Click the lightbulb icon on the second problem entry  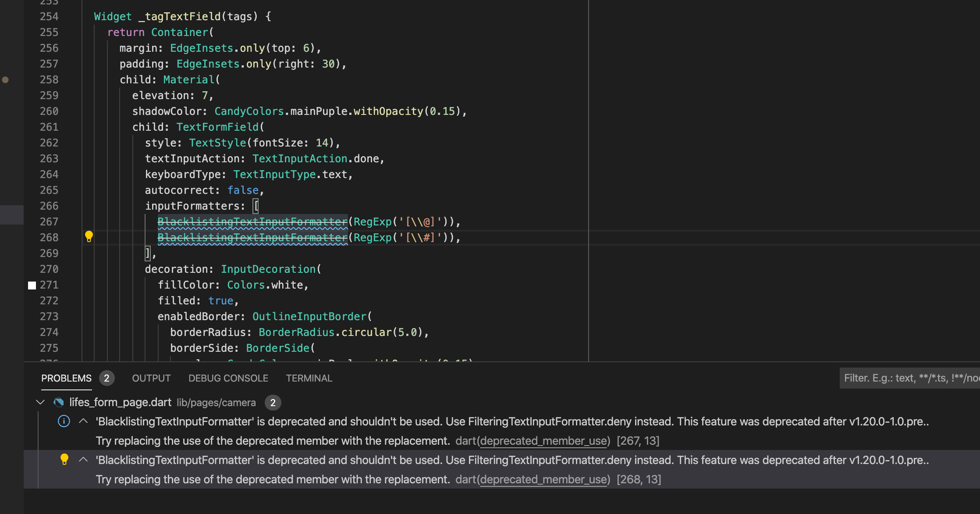65,460
